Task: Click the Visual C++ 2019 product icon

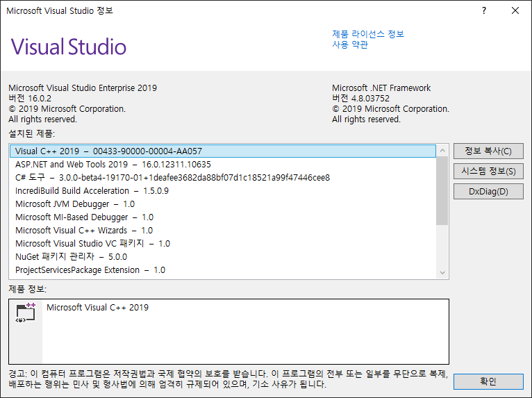Action: 26,313
